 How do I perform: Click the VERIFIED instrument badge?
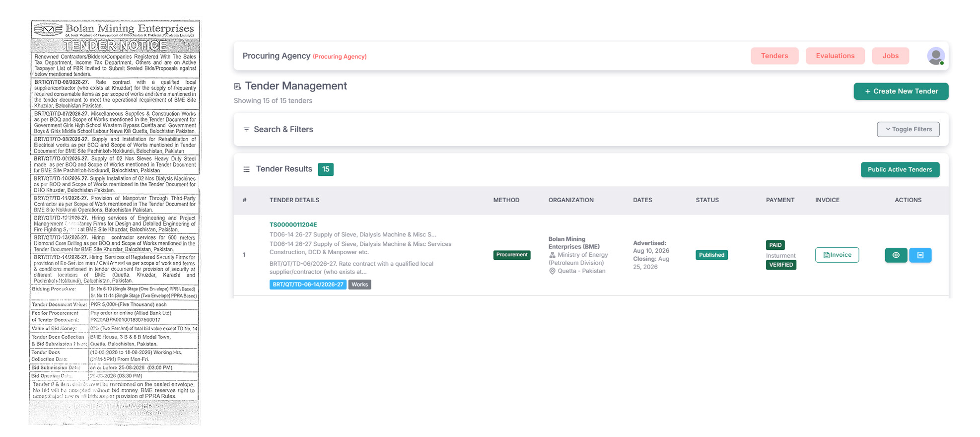pos(781,265)
